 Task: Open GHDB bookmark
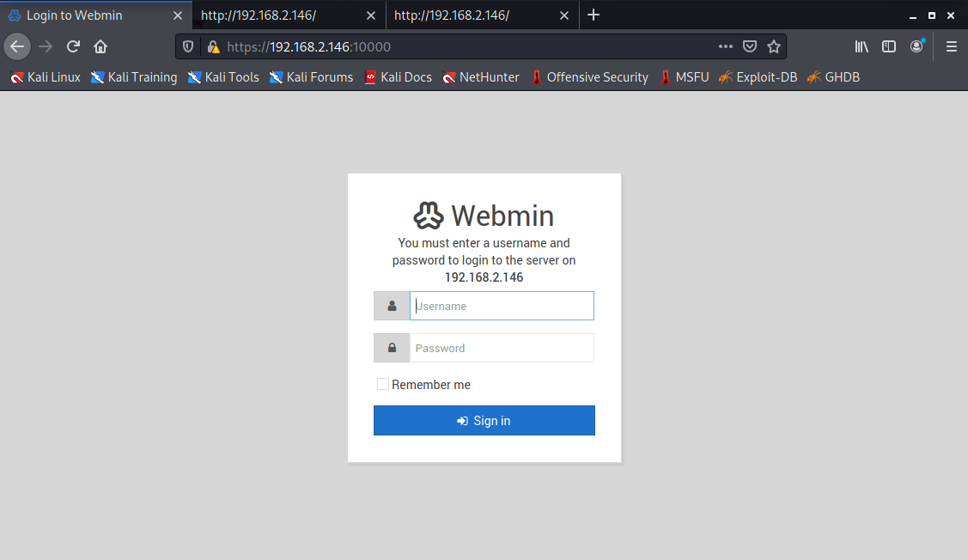point(833,77)
